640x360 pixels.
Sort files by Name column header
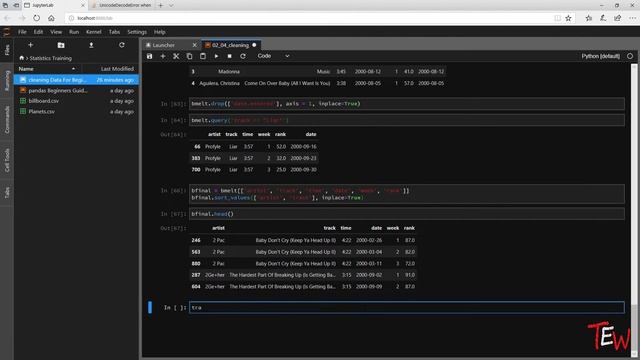(x=47, y=69)
